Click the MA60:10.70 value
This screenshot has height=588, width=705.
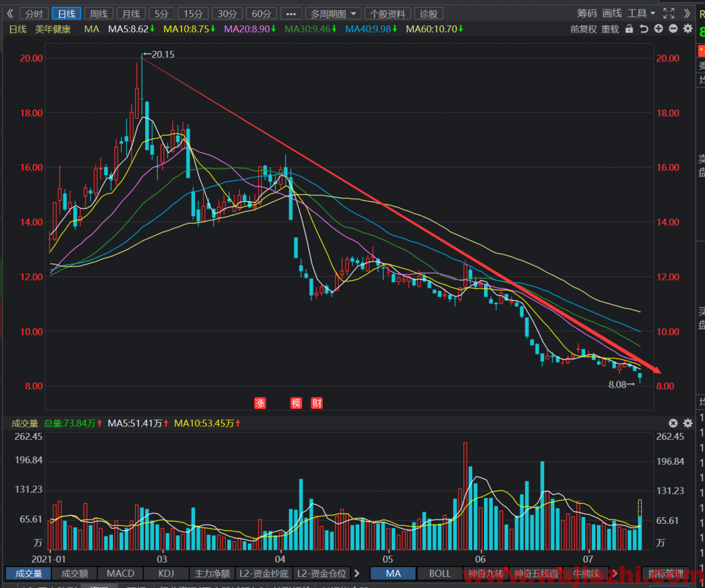[x=435, y=29]
